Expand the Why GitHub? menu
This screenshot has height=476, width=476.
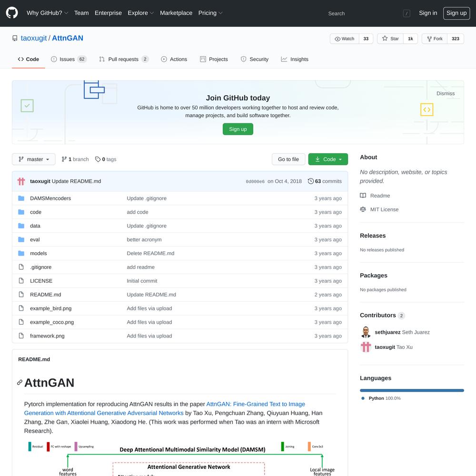[47, 13]
